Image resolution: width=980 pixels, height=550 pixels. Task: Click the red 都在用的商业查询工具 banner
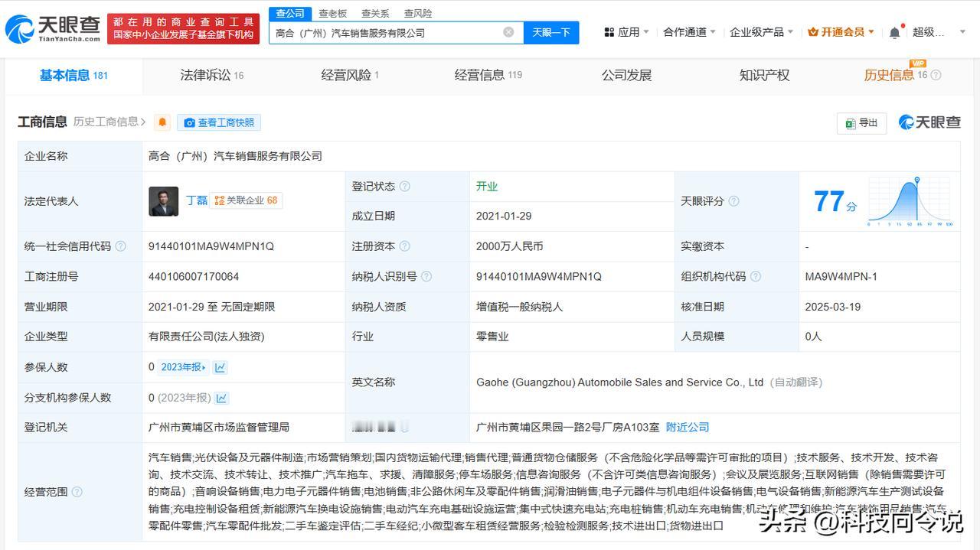click(183, 28)
